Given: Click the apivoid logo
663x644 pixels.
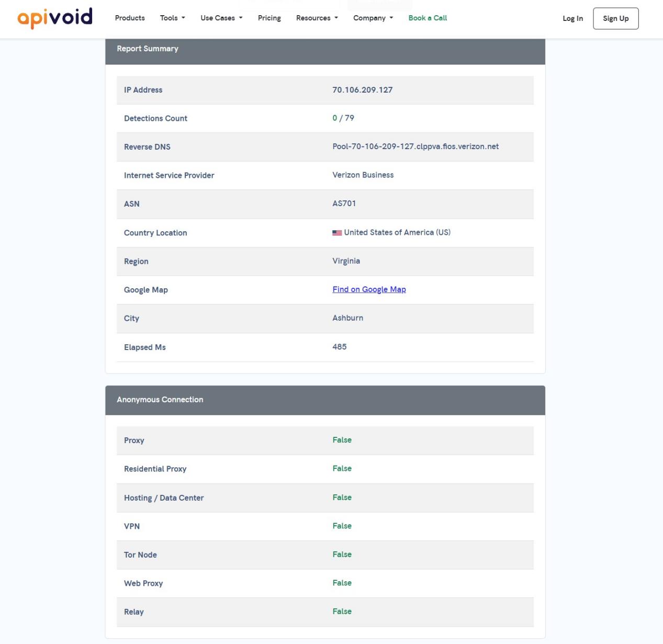Looking at the screenshot, I should tap(55, 18).
